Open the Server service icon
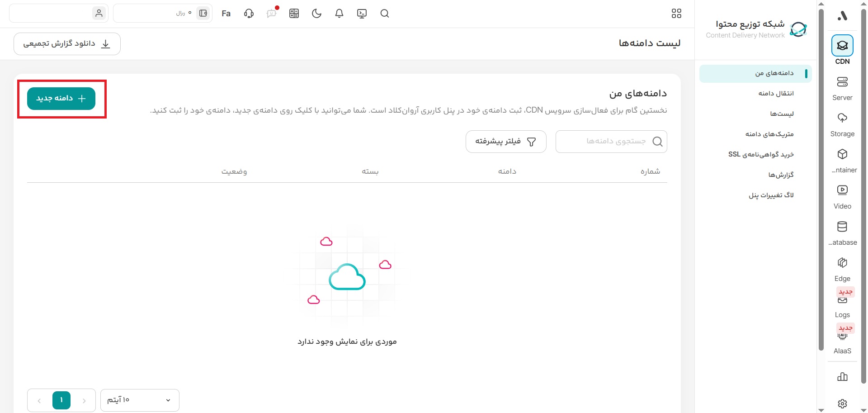 click(842, 82)
